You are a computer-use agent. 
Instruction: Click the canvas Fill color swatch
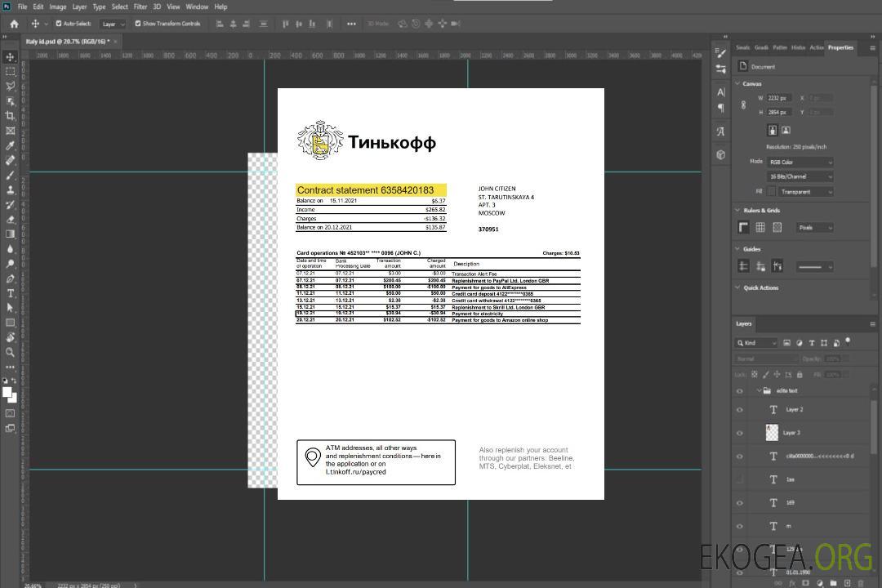(772, 192)
